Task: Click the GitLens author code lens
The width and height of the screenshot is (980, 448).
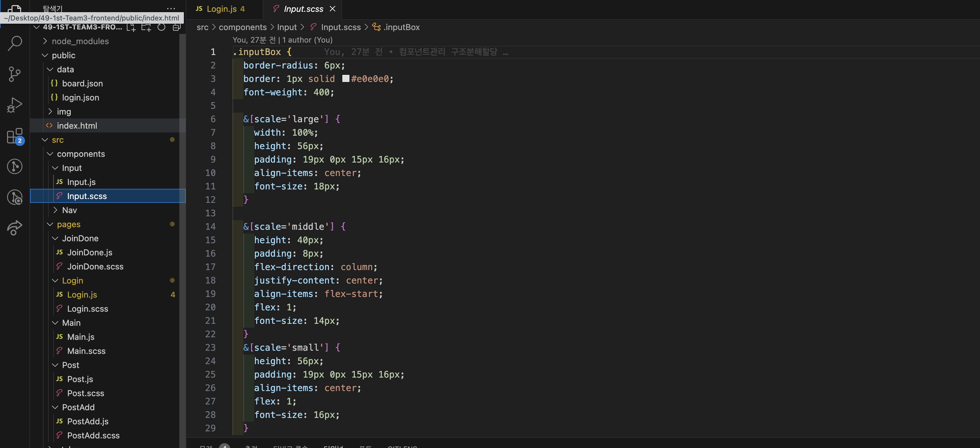Action: [282, 40]
